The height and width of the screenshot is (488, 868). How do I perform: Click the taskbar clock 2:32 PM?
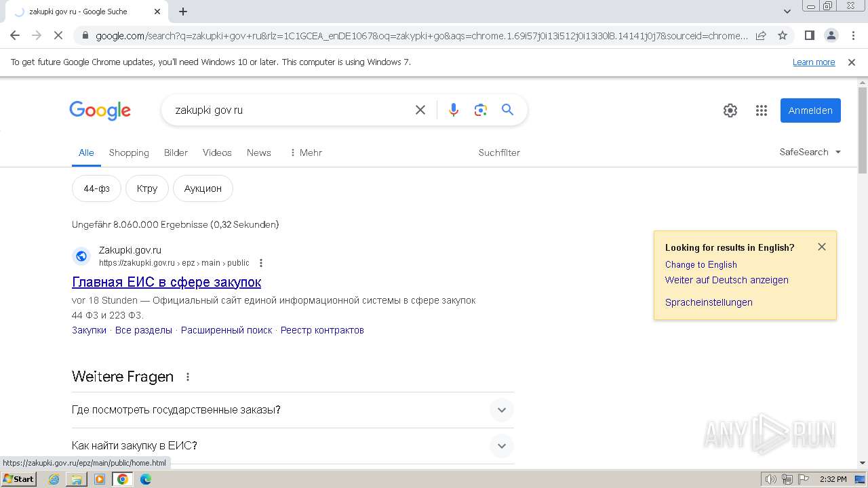click(x=833, y=479)
